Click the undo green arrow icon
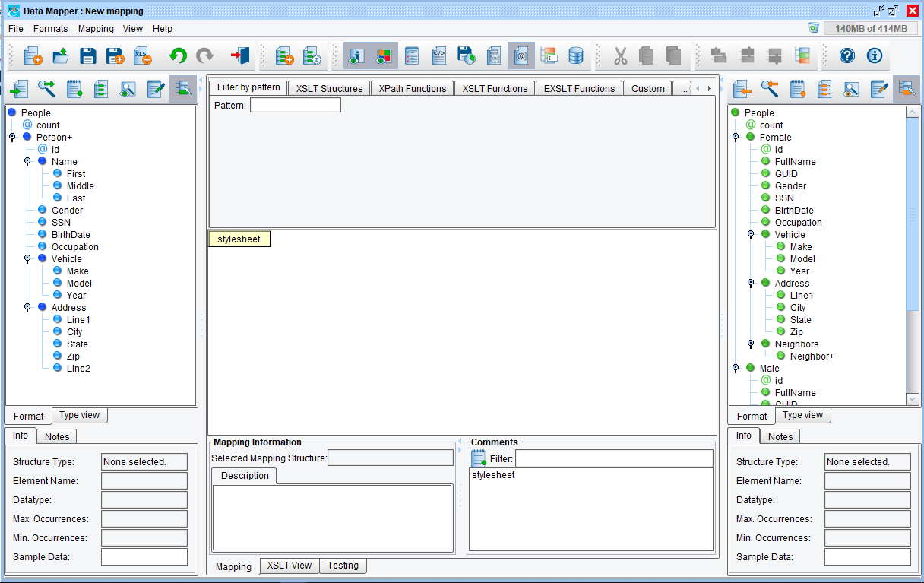The image size is (924, 583). [x=178, y=55]
